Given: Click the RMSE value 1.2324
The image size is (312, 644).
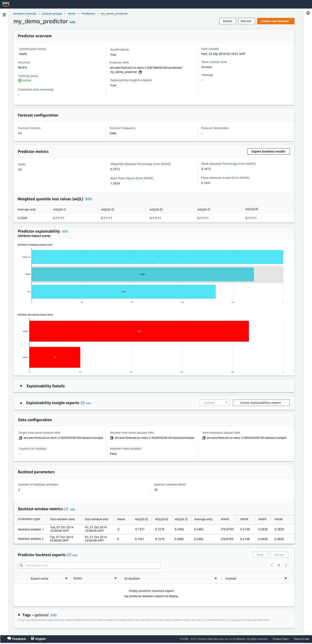Looking at the screenshot, I should (115, 184).
